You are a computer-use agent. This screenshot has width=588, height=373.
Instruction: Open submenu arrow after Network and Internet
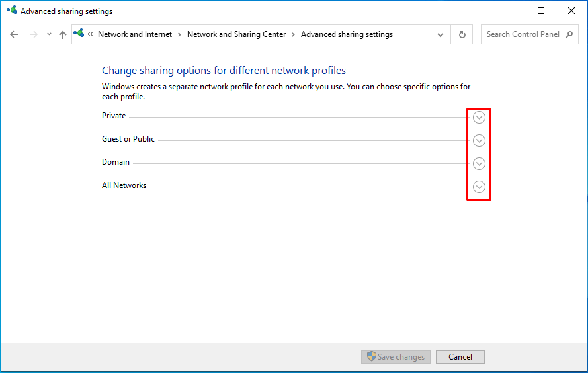click(x=179, y=35)
